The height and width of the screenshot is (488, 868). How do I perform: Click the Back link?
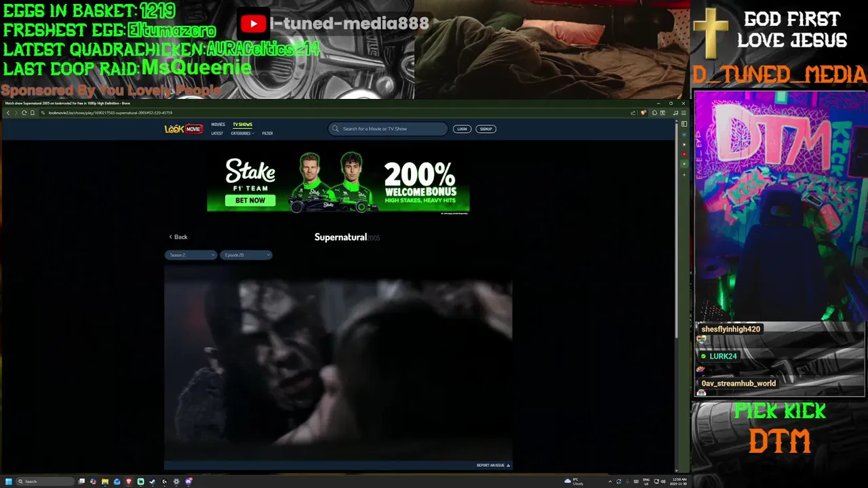(178, 237)
